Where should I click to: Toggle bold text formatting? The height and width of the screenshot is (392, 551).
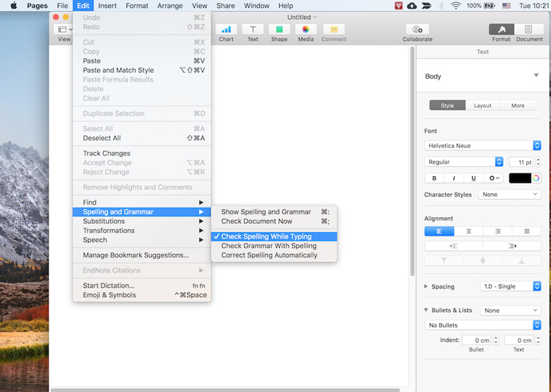(434, 178)
